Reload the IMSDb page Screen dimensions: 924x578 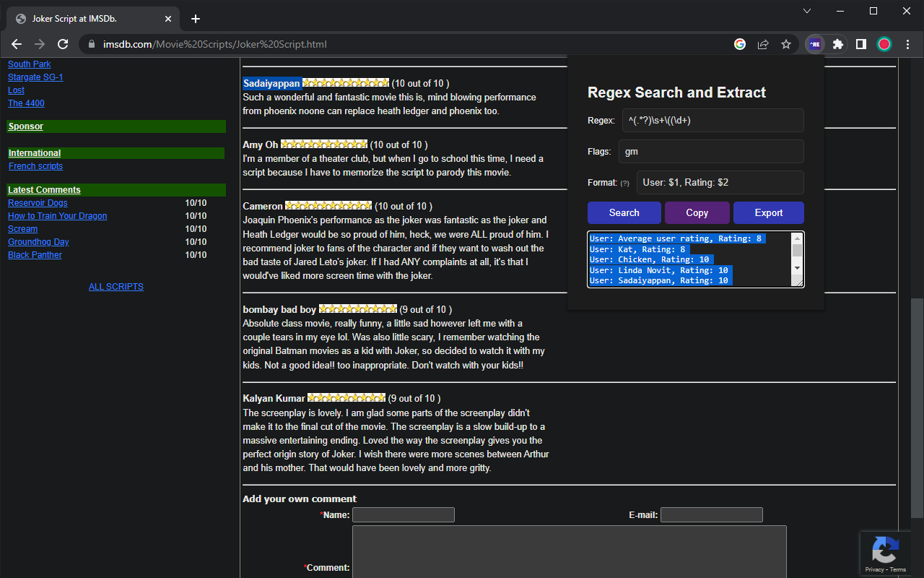63,44
